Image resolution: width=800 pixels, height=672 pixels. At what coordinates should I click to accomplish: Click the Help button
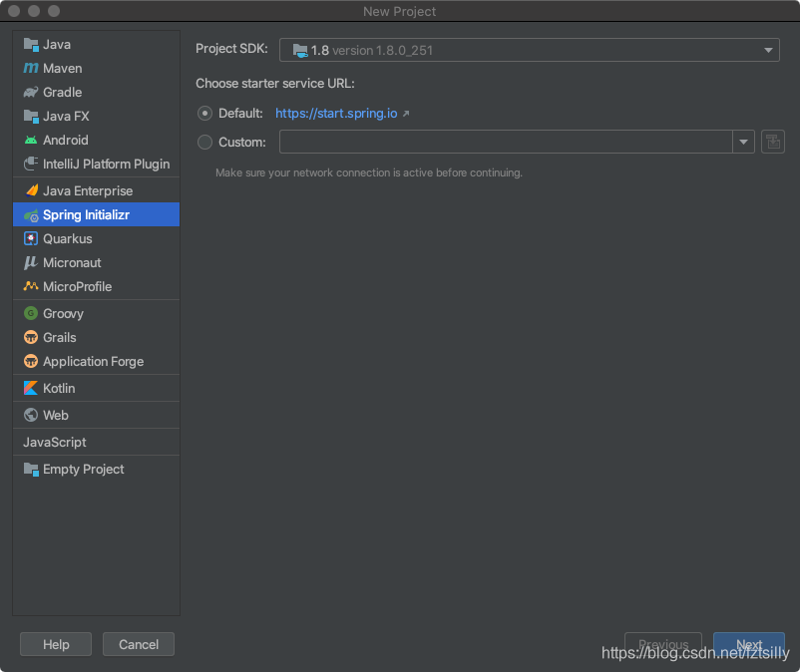56,644
